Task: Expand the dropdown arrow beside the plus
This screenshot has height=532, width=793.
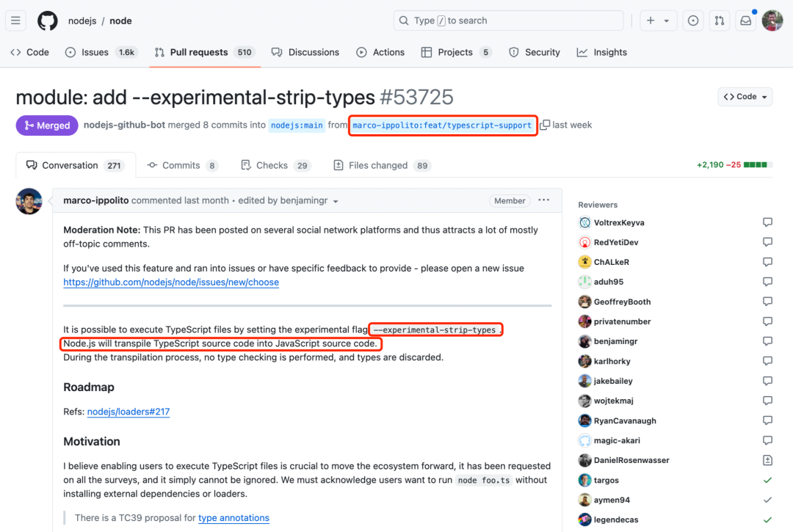Action: pos(667,21)
